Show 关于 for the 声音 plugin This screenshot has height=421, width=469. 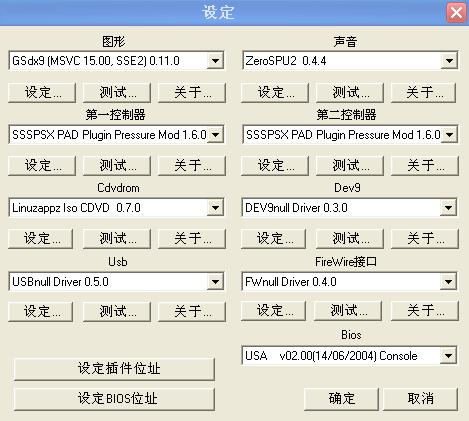pyautogui.click(x=423, y=92)
